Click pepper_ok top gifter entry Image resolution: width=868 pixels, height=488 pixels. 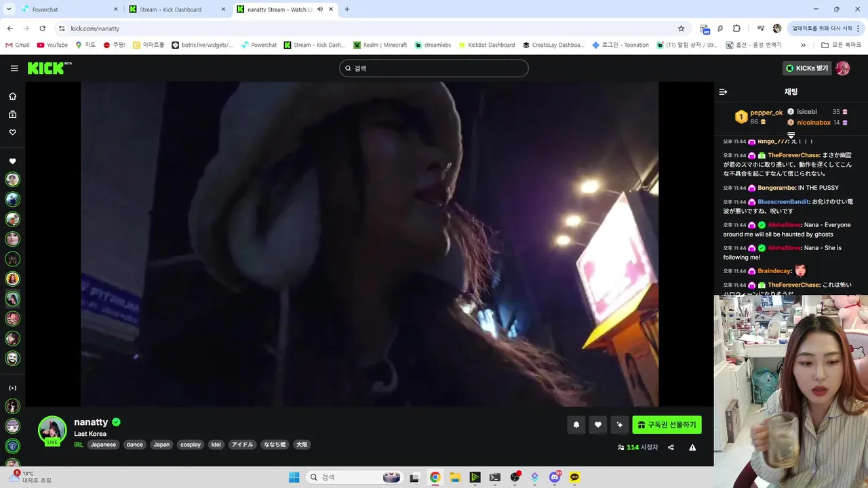click(759, 117)
